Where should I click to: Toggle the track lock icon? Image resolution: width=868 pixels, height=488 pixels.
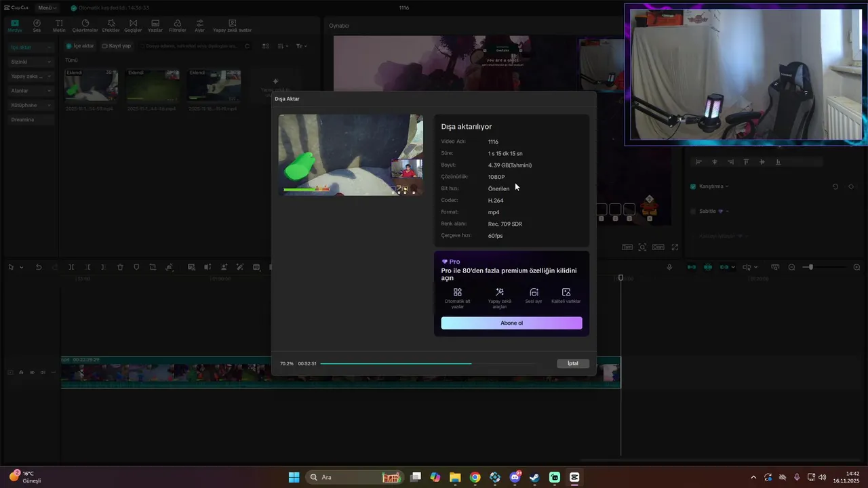[x=20, y=372]
